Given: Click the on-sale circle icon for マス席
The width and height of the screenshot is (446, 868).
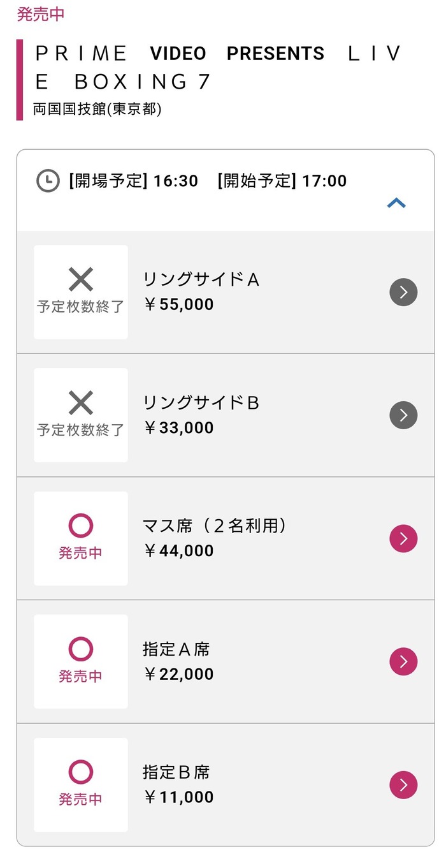Looking at the screenshot, I should tap(81, 526).
